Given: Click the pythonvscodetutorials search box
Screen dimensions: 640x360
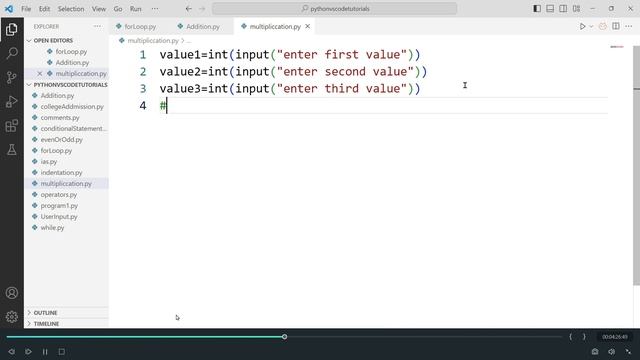Looking at the screenshot, I should 335,9.
